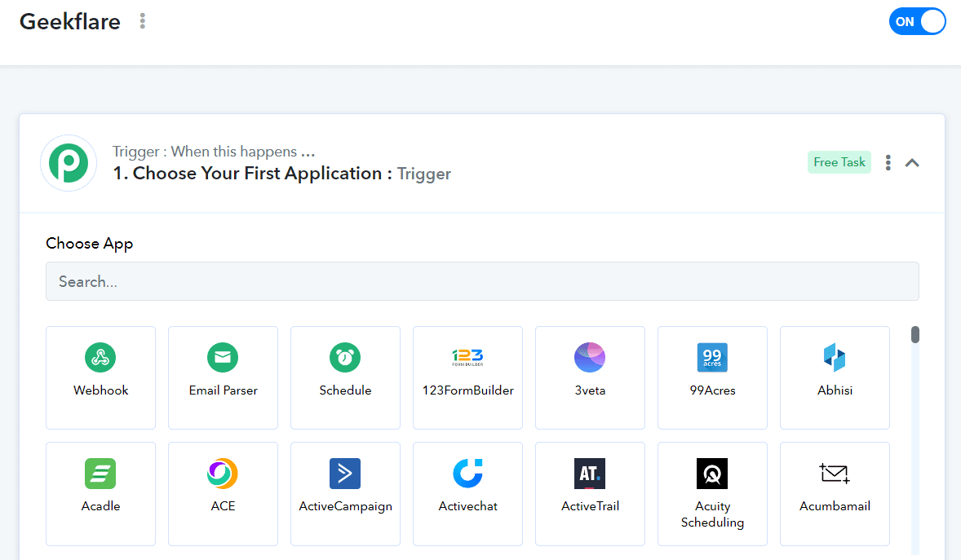Click the Acadle label text

[x=100, y=506]
